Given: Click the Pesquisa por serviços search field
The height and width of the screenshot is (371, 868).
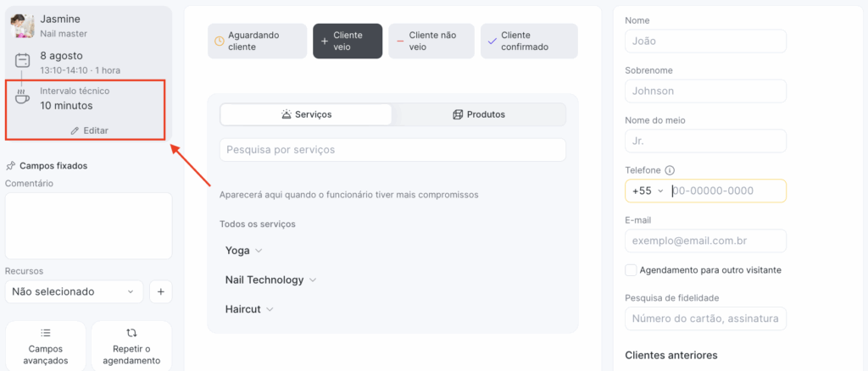Looking at the screenshot, I should (392, 150).
